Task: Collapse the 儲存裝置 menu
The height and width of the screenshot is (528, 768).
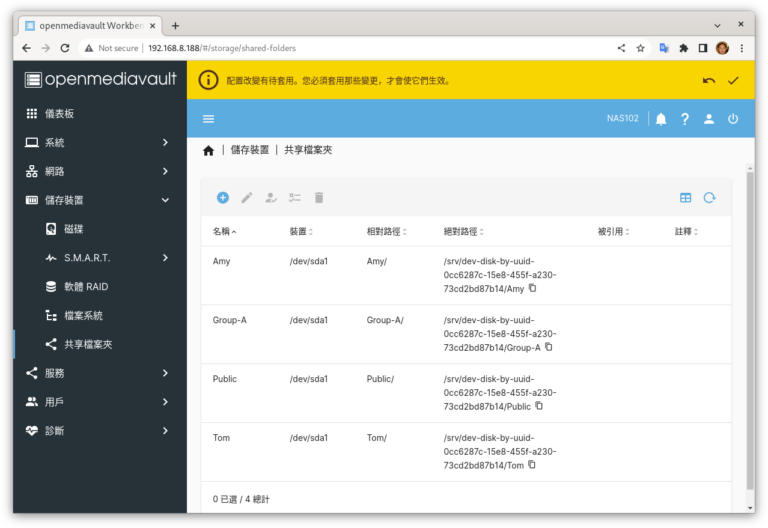Action: pos(100,200)
